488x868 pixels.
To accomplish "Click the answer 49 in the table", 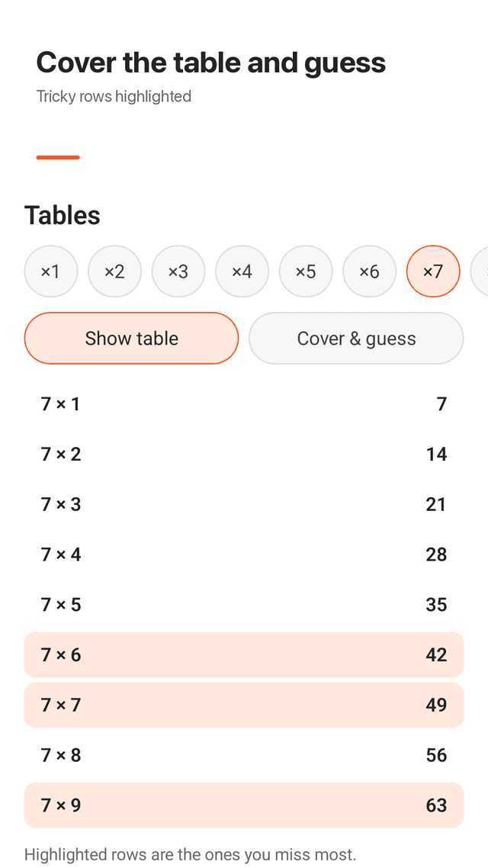I will (x=436, y=705).
